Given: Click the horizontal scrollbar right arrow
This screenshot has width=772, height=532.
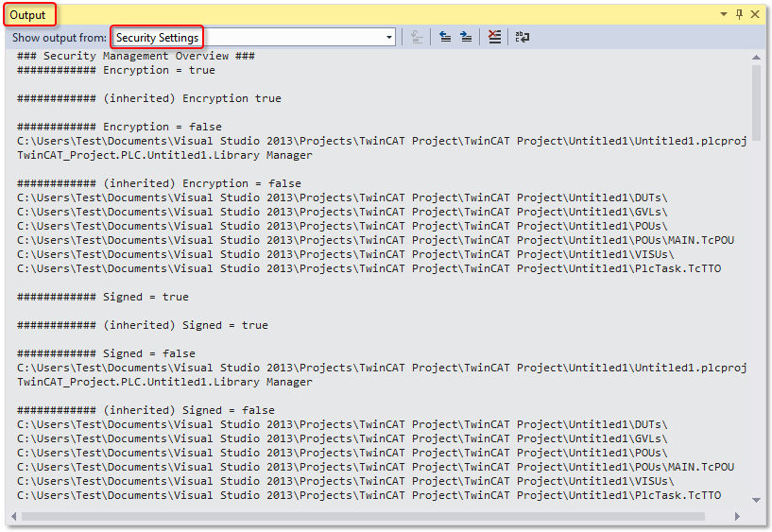Looking at the screenshot, I should (x=737, y=516).
